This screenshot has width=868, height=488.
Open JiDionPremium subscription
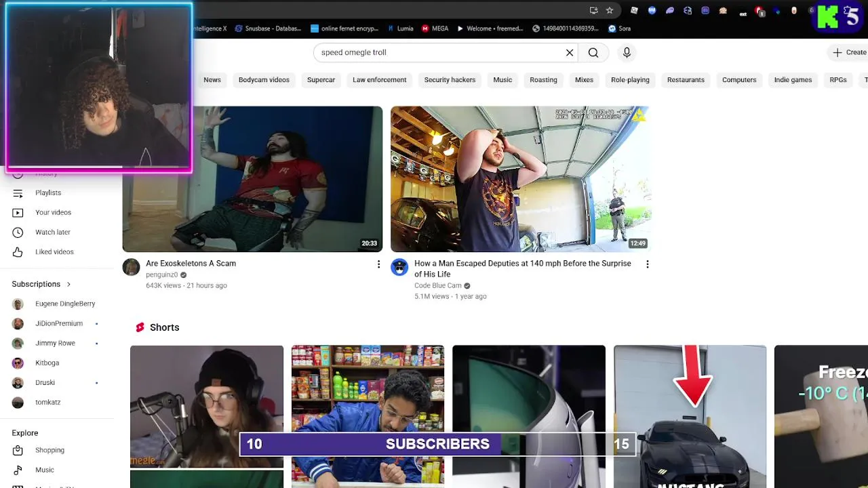click(x=58, y=324)
